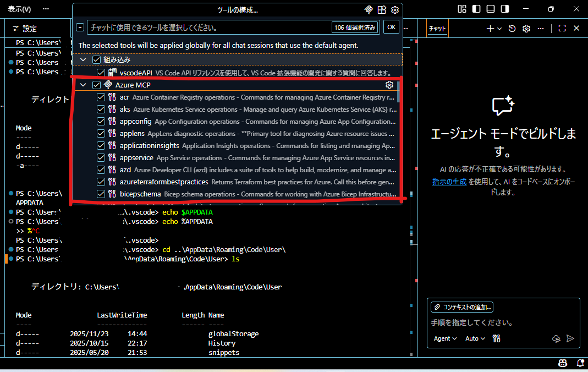Screen dimensions: 588x372
Task: Collapse the Azure MCP group chevron
Action: pos(83,85)
